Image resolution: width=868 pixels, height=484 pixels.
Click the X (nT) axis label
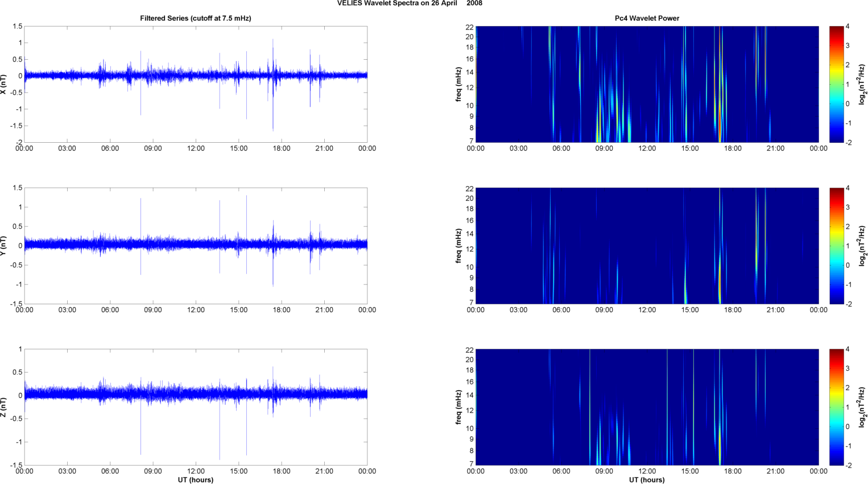point(4,84)
